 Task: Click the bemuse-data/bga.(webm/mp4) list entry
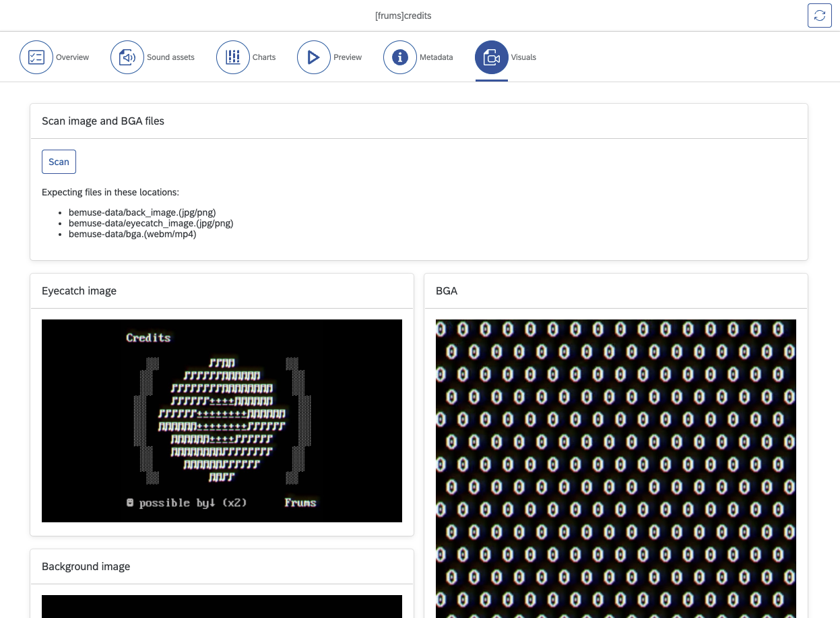point(132,234)
